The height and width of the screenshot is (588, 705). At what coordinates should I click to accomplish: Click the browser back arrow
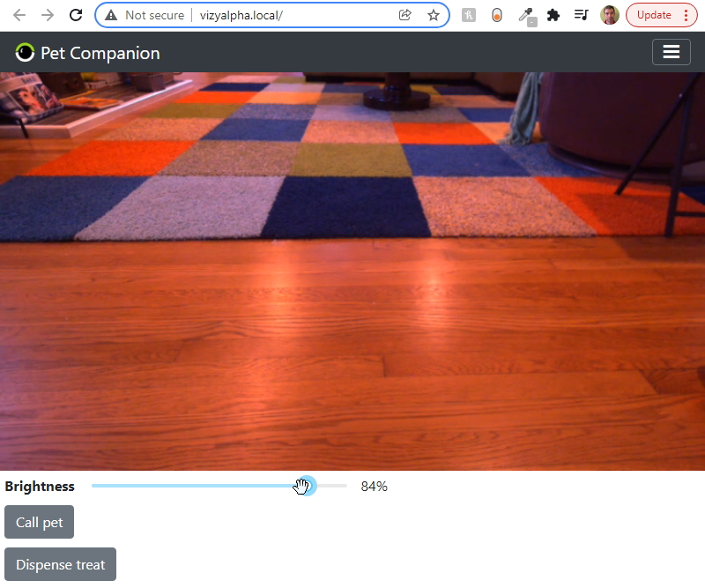pos(19,15)
